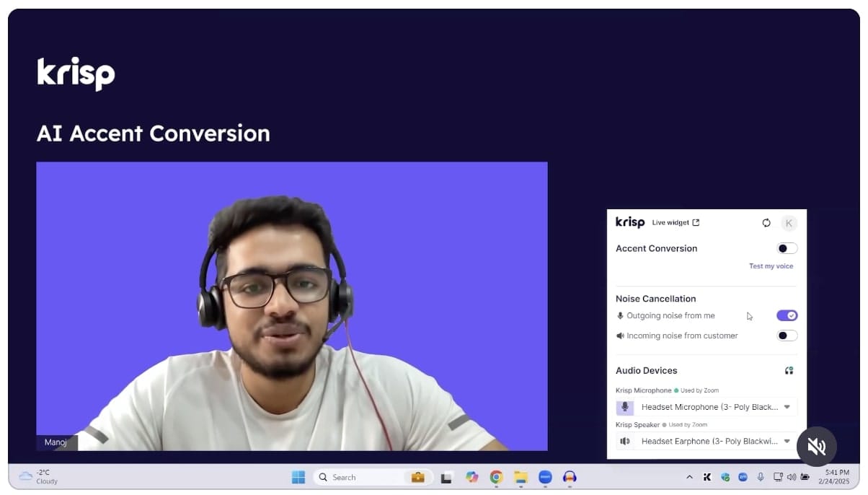Screen dimensions: 868x495
Task: Click the Krisp Microphone Used by Zoom label
Action: (667, 390)
